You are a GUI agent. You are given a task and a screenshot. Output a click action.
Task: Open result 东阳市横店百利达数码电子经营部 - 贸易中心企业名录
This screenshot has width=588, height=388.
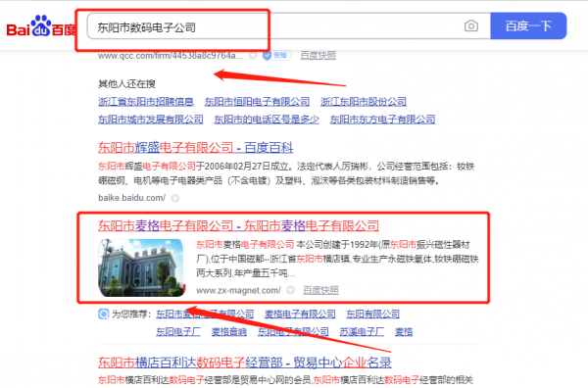[x=245, y=363]
